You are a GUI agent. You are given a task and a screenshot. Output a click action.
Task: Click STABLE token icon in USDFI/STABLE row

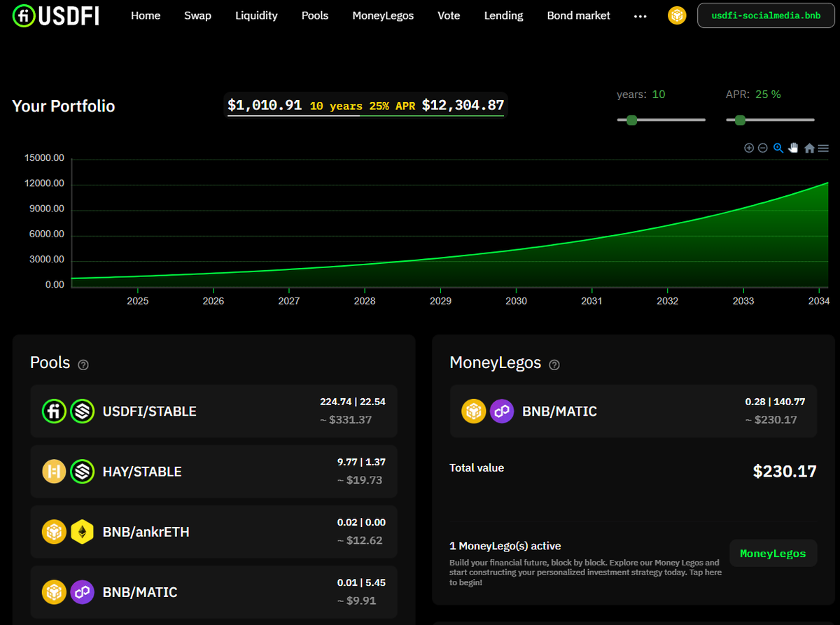82,412
